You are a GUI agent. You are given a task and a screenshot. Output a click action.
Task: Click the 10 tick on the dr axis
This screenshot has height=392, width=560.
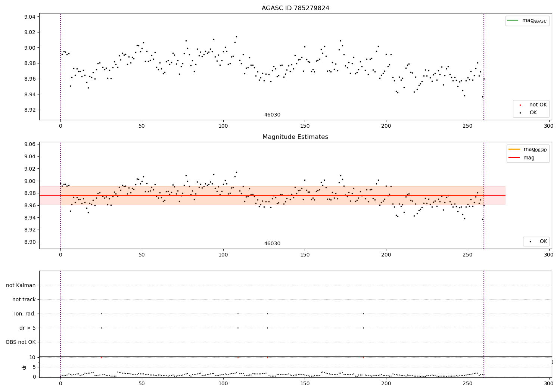click(x=32, y=357)
